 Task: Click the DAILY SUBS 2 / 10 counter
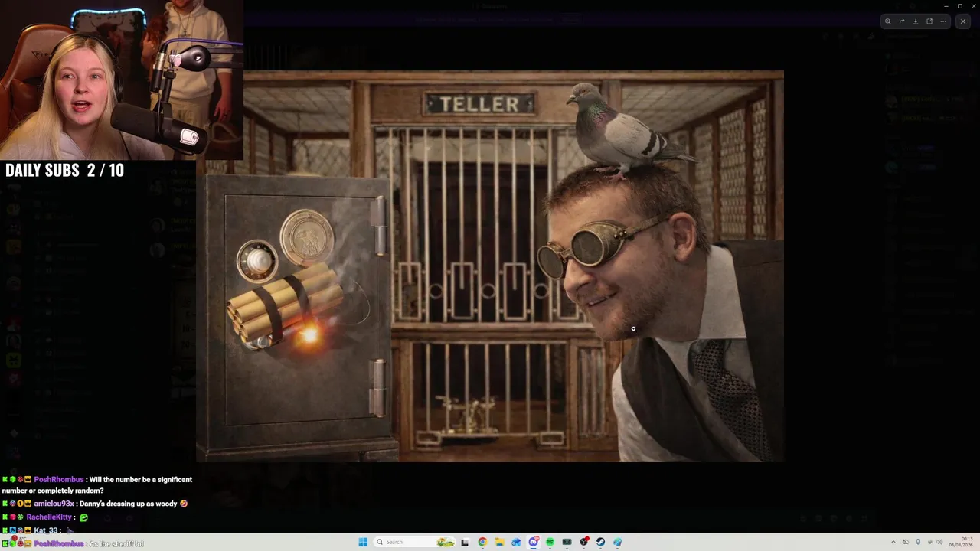(64, 170)
